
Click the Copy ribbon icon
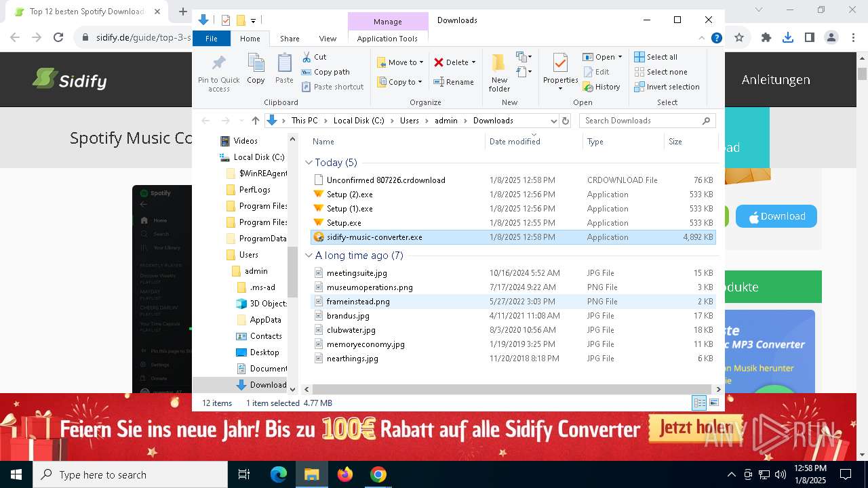[x=256, y=69]
